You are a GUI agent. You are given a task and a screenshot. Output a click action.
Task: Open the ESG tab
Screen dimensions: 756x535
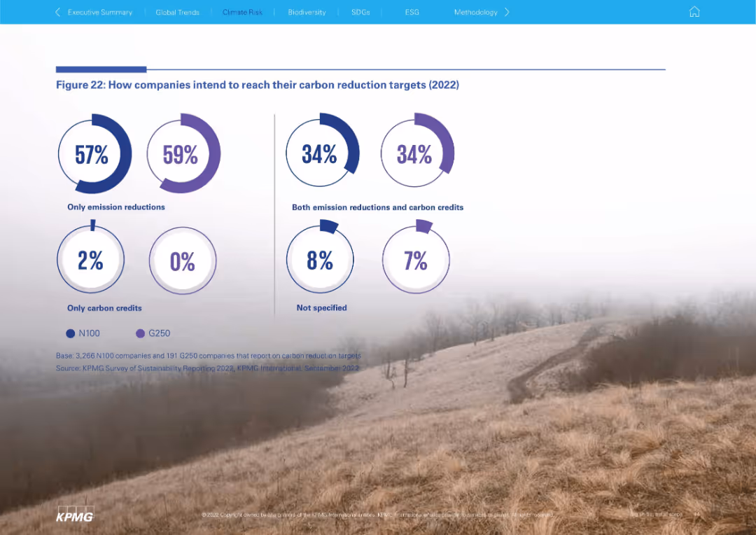point(412,13)
